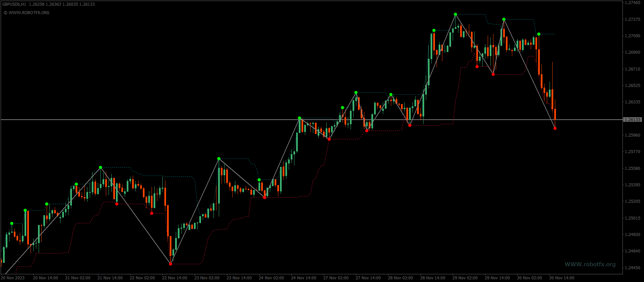The height and width of the screenshot is (282, 644).
Task: Click the lowest red swing dot near 22 Nov 14:00
Action: click(x=170, y=264)
